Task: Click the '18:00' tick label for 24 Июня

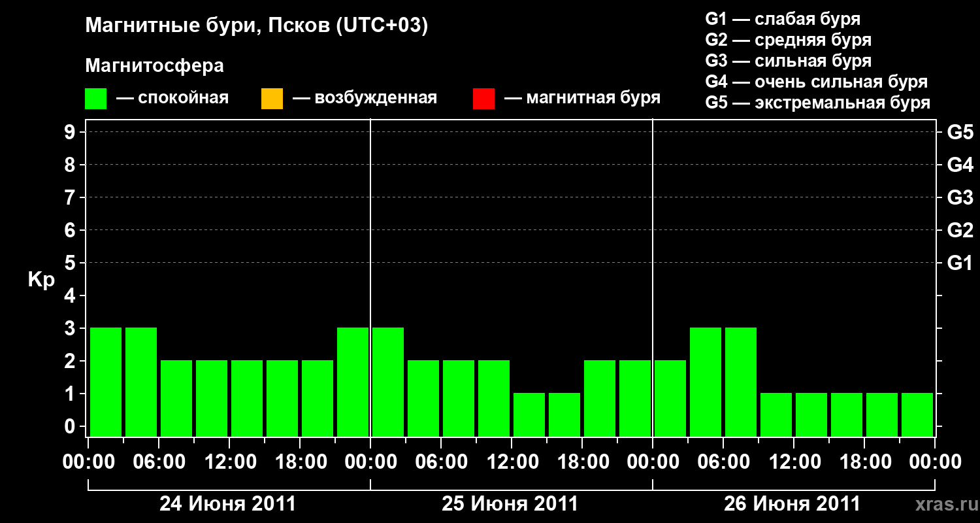Action: tap(300, 462)
